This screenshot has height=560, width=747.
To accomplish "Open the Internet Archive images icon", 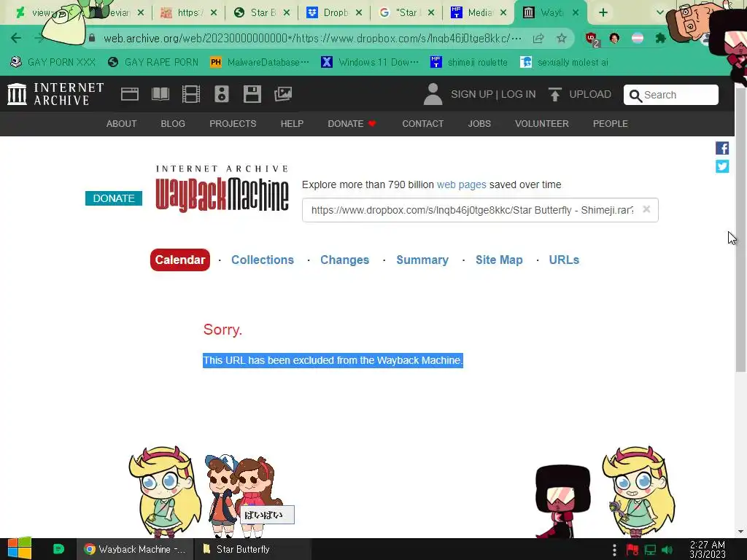I will pos(283,94).
